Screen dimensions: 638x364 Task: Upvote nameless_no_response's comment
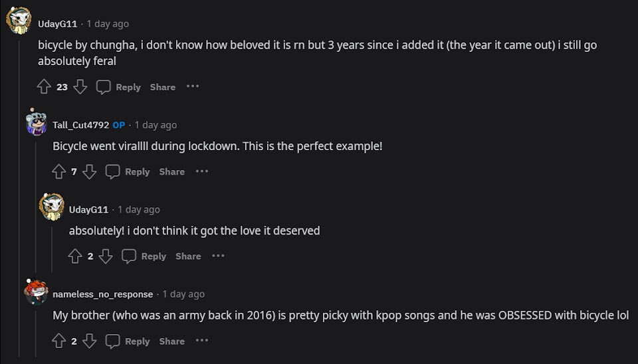58,341
